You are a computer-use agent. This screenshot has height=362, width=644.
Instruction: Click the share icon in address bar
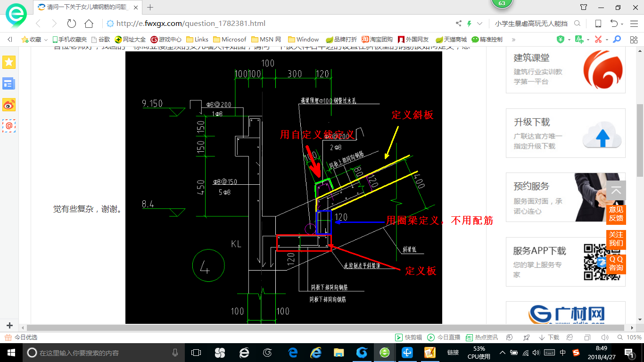click(x=458, y=24)
